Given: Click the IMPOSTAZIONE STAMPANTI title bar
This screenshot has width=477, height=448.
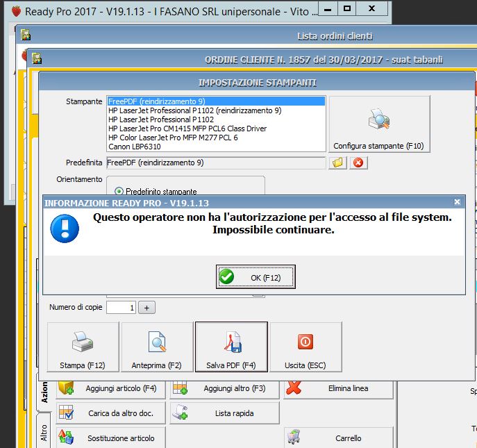Looking at the screenshot, I should tap(257, 83).
